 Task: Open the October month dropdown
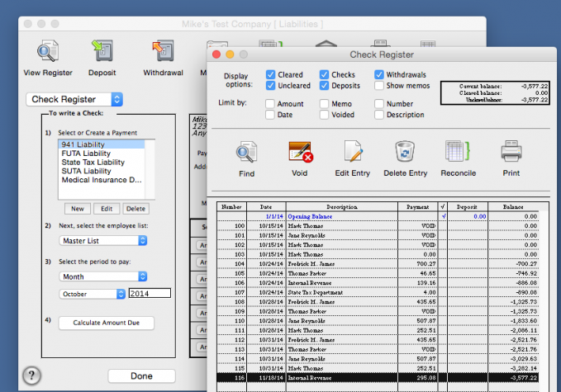91,293
